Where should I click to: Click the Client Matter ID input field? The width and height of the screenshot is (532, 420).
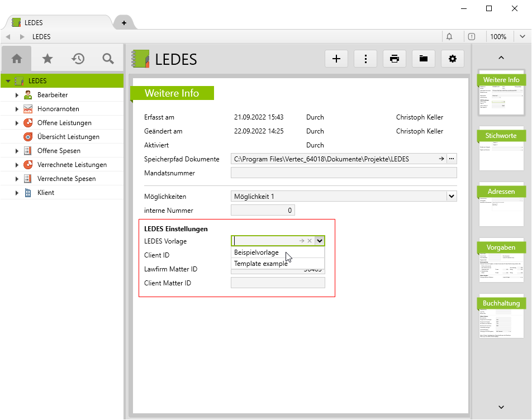coord(278,282)
